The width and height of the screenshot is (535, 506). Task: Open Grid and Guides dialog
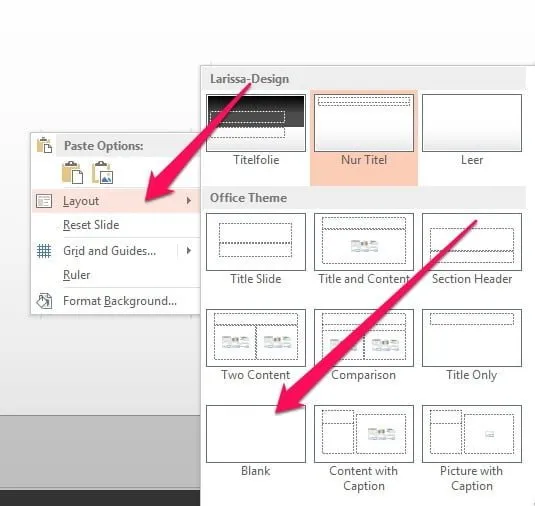click(110, 251)
